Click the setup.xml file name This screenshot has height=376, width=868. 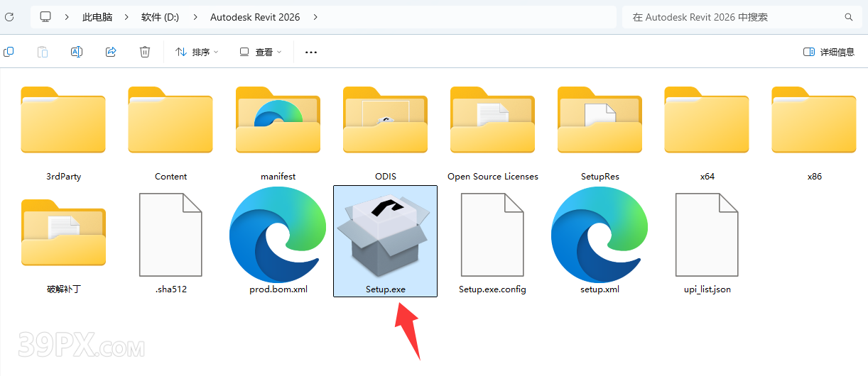tap(600, 289)
